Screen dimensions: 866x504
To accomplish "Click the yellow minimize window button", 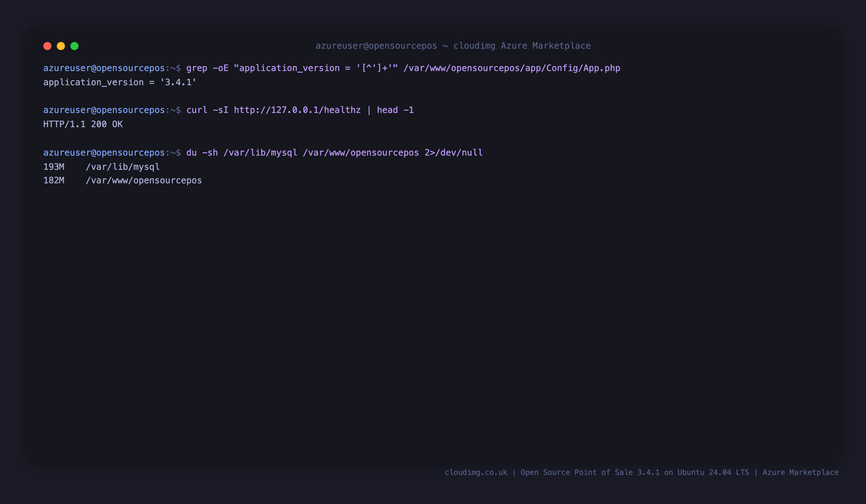I will tap(61, 46).
